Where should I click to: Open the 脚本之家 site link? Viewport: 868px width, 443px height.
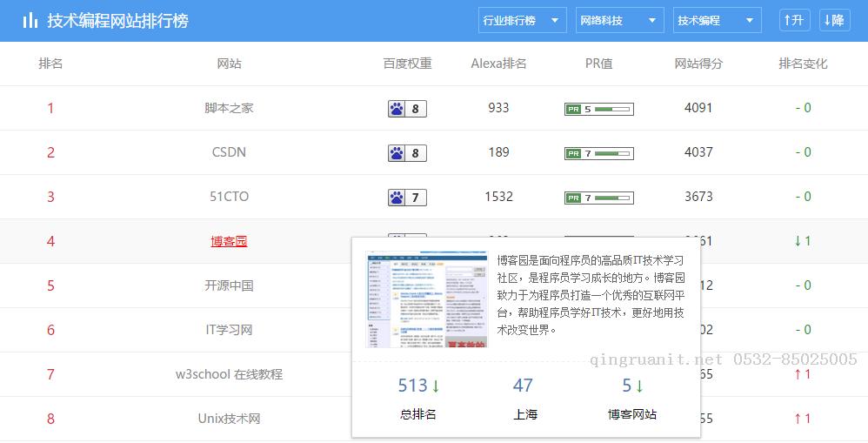tap(230, 108)
